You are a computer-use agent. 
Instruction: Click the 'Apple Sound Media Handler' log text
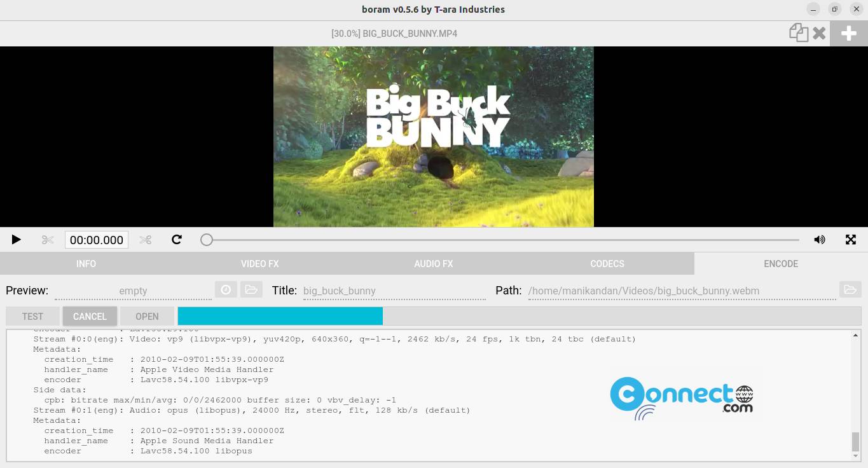coord(207,441)
